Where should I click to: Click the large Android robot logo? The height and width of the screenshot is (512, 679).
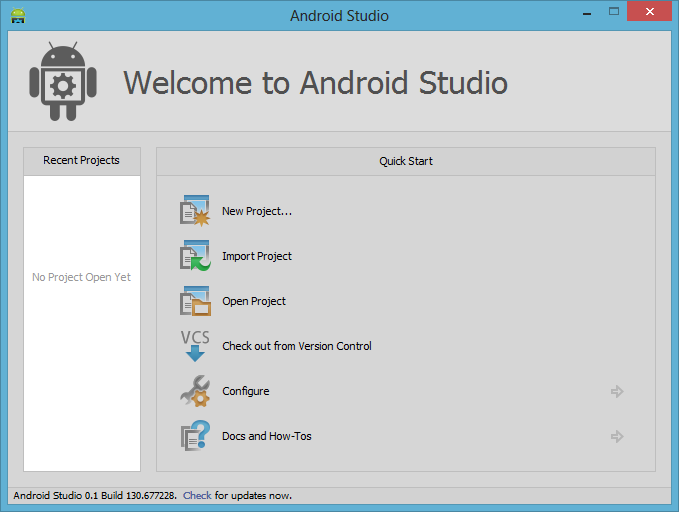63,81
